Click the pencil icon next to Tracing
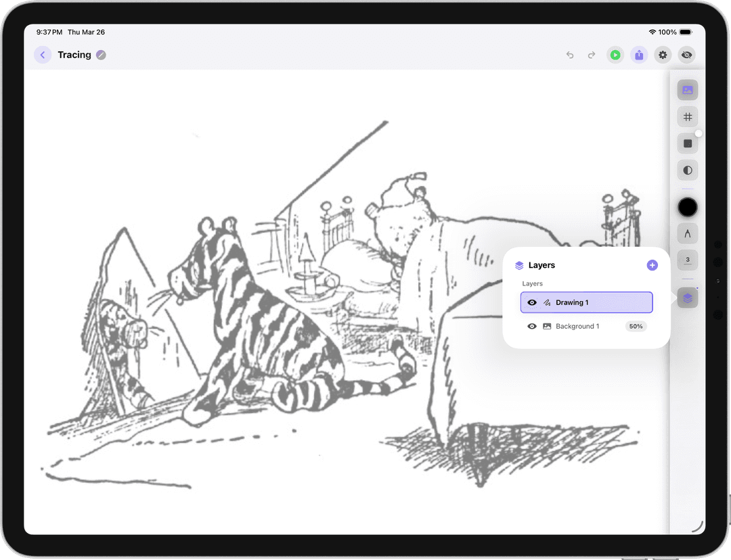The image size is (731, 560). click(x=101, y=55)
